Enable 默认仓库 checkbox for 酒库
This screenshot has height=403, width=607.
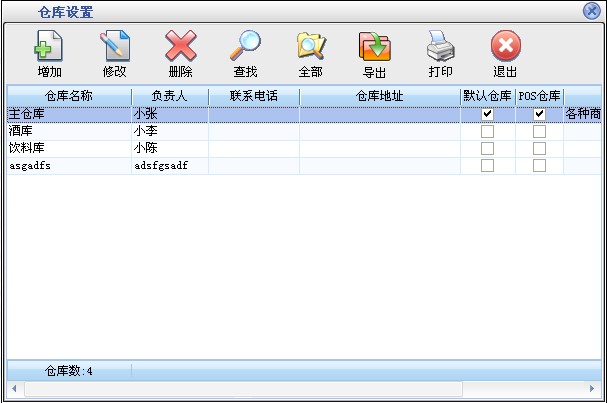(487, 132)
